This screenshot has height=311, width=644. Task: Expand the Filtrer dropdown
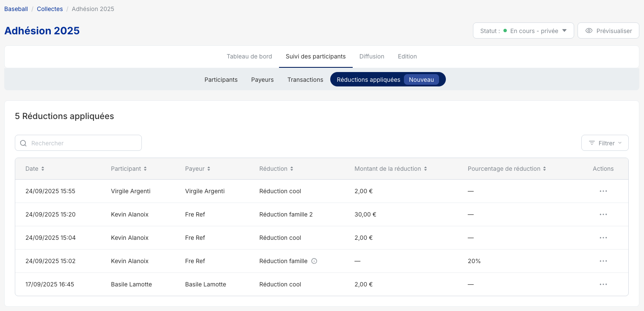pyautogui.click(x=605, y=143)
